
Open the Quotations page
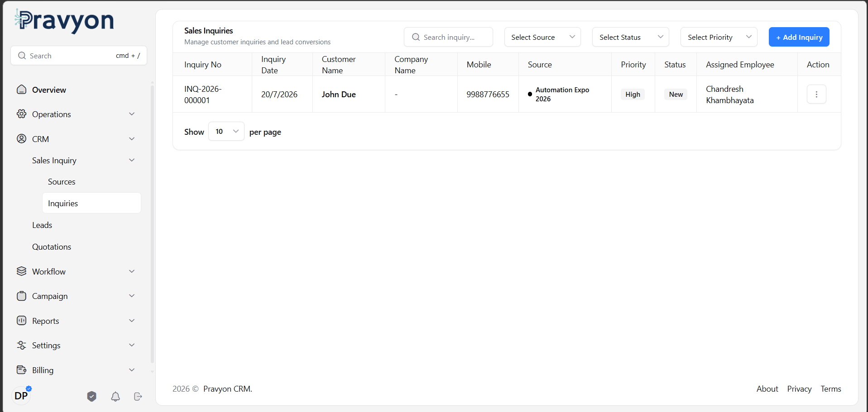(52, 247)
